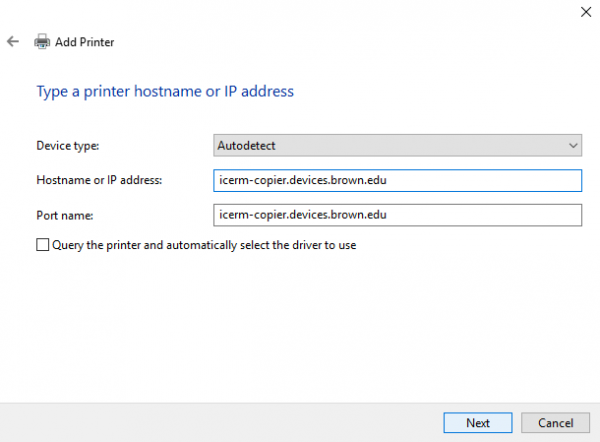Click the gray footer bar left of Next
This screenshot has width=600, height=442.
coord(221,422)
